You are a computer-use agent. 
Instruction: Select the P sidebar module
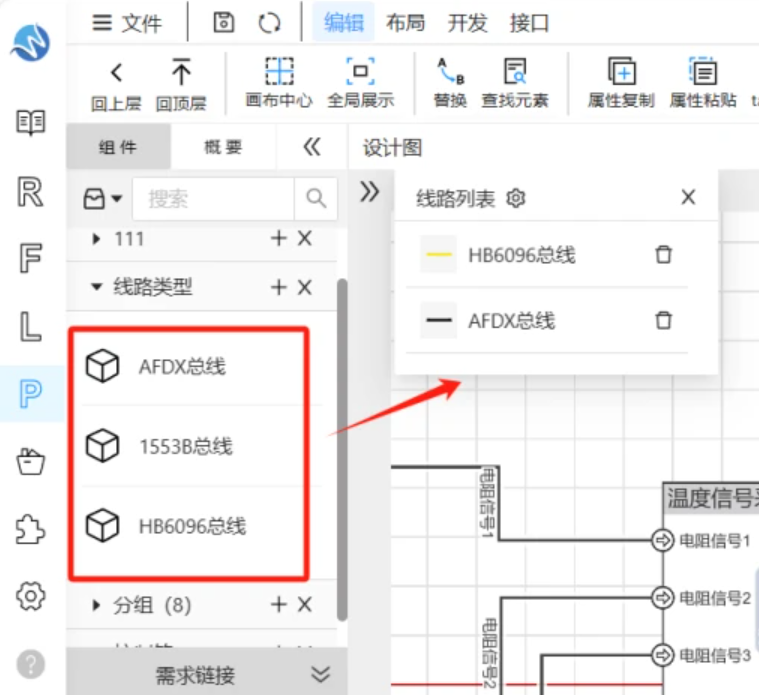31,394
